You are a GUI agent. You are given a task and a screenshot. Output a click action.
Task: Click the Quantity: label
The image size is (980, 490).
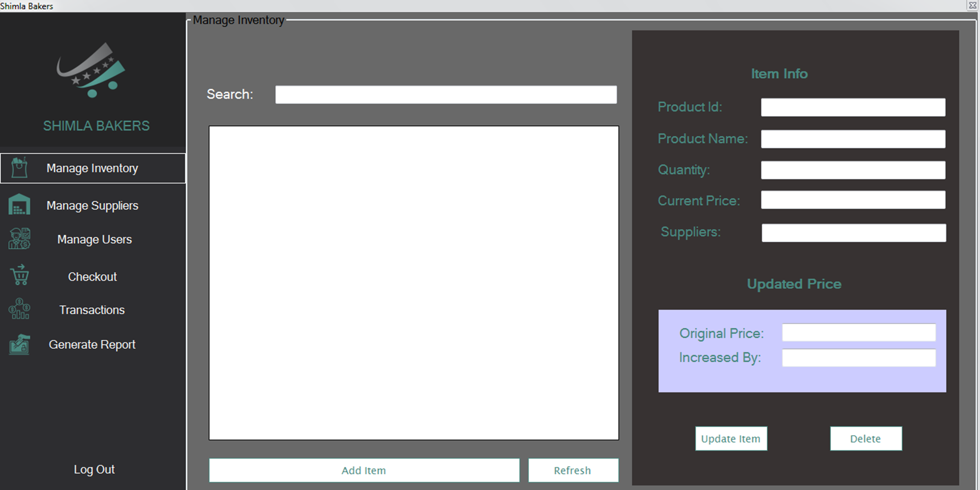[684, 170]
